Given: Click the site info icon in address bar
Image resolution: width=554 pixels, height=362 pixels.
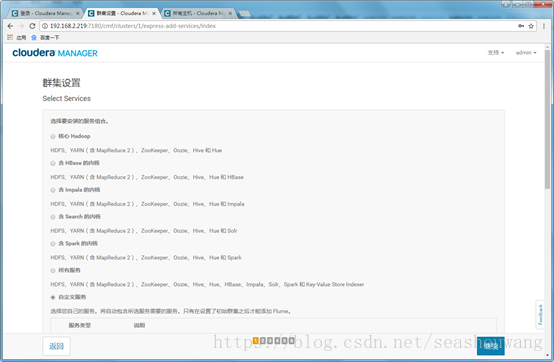Looking at the screenshot, I should pos(45,26).
